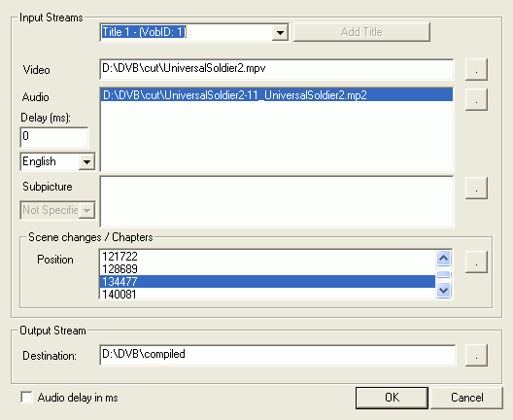Image resolution: width=513 pixels, height=420 pixels.
Task: Browse for an Audio file
Action: 476,99
